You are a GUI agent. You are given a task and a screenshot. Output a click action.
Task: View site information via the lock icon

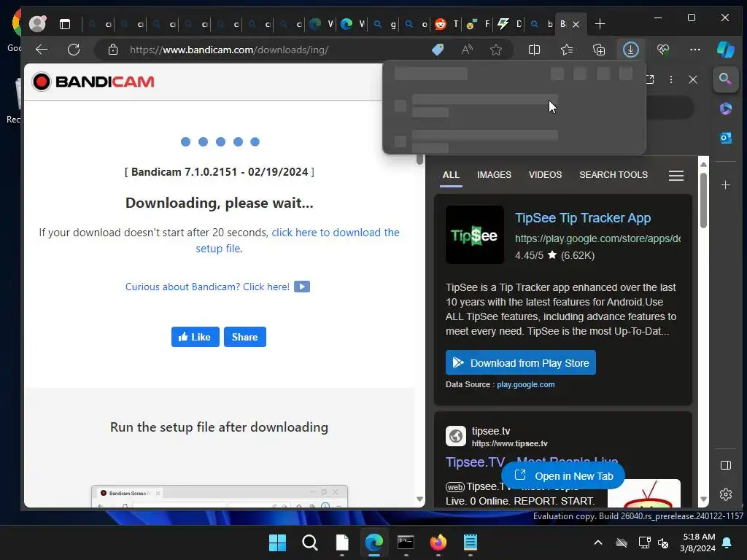tap(113, 50)
